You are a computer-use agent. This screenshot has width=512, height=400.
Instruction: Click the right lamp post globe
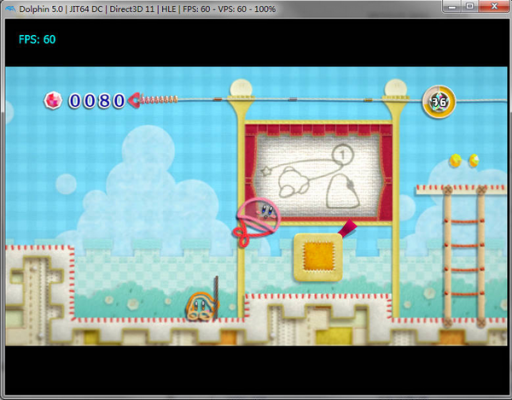[x=396, y=88]
